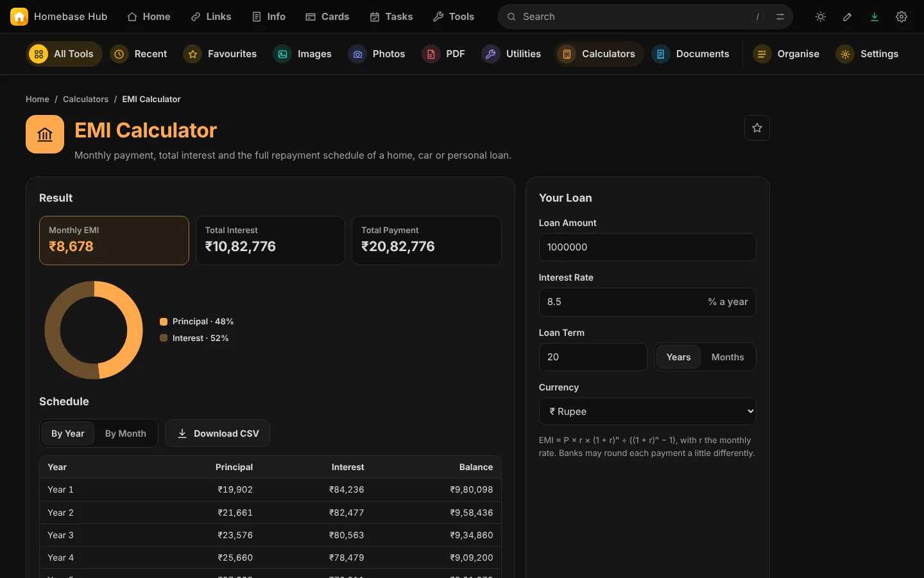Click the pencil edit icon in header
This screenshot has height=578, width=924.
coord(848,17)
